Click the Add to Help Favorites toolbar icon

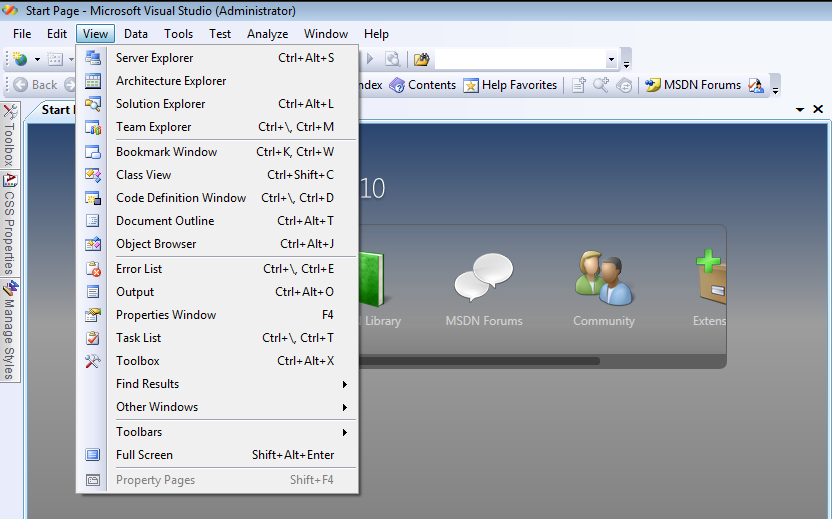click(578, 85)
